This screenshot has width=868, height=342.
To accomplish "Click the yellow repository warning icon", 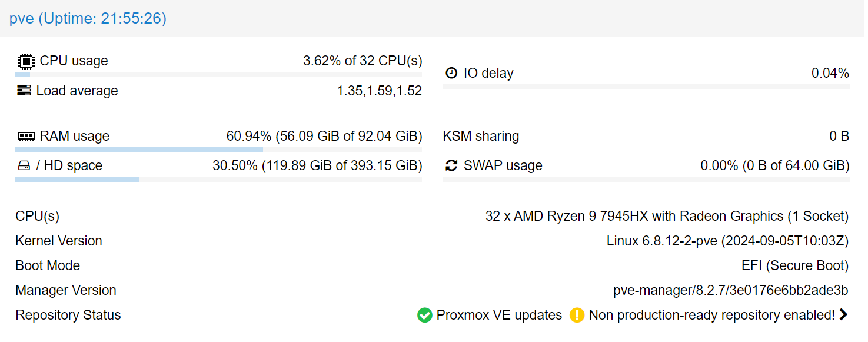I will [x=577, y=316].
